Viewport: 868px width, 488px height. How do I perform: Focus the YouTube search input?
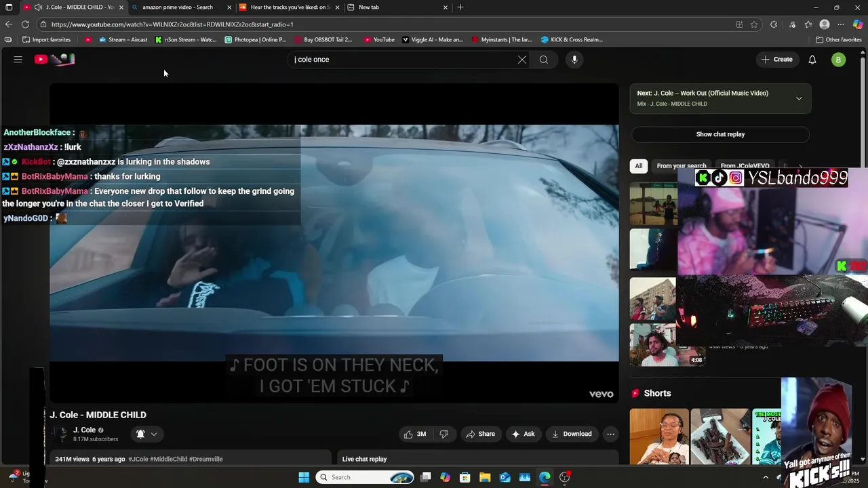(x=400, y=60)
